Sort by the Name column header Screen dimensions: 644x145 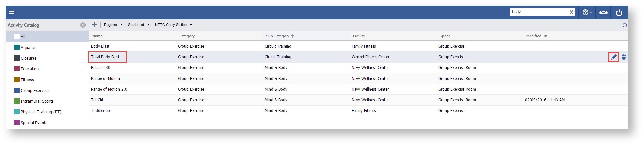point(97,36)
